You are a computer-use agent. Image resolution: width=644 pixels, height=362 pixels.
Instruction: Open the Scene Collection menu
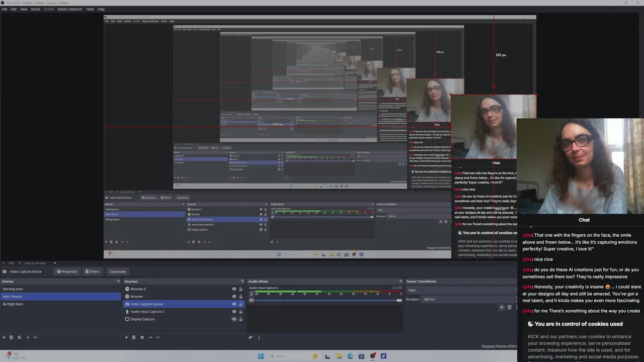pyautogui.click(x=69, y=9)
